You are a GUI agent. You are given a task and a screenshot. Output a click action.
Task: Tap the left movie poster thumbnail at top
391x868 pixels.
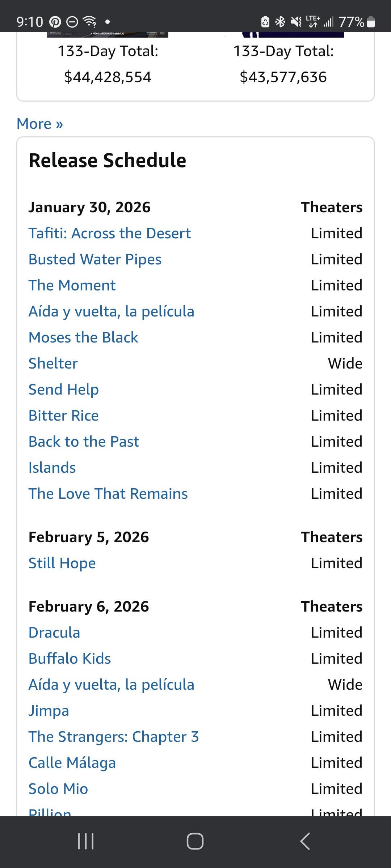(x=108, y=34)
